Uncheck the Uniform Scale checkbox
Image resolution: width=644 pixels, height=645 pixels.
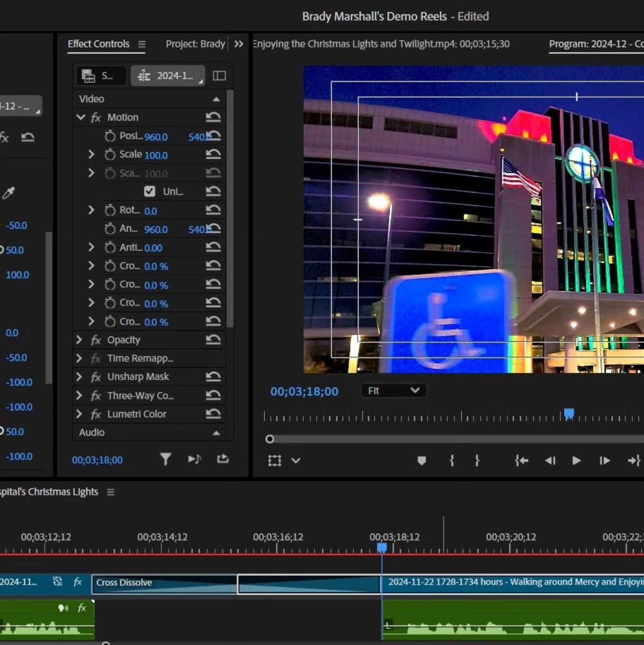pos(150,192)
